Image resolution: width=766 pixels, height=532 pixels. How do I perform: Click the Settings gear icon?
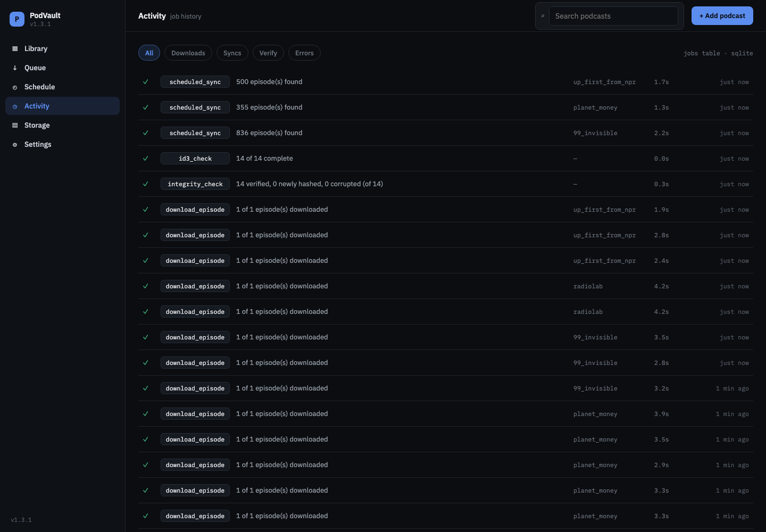(15, 145)
